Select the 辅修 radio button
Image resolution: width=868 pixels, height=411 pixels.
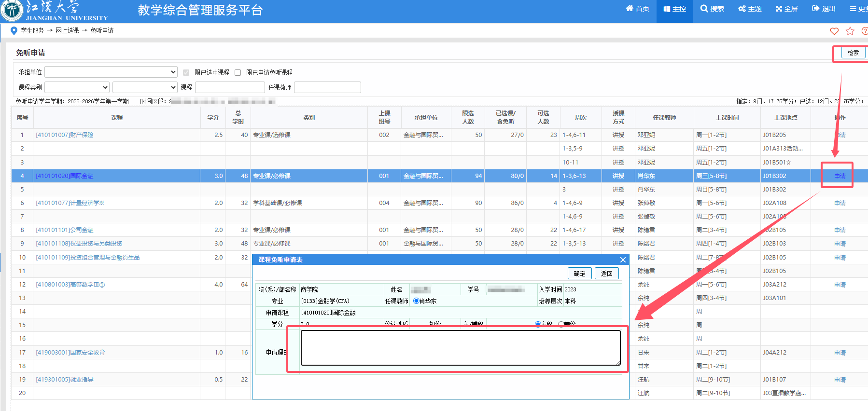tap(561, 324)
